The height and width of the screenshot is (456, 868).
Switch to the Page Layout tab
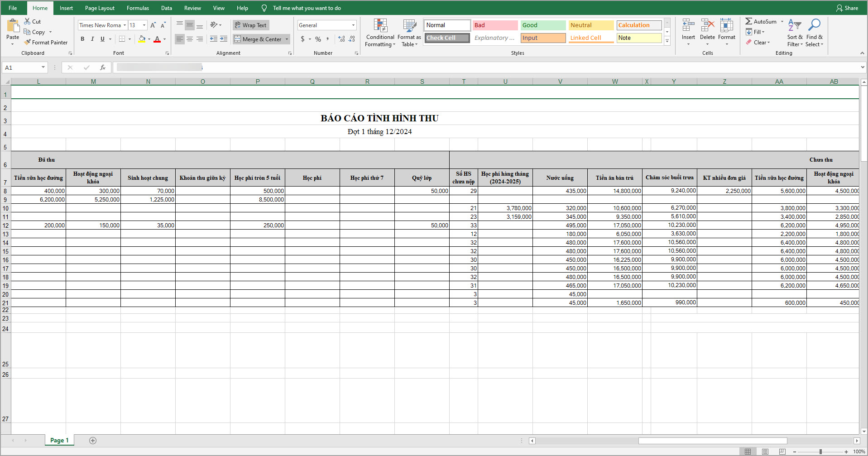click(x=100, y=8)
